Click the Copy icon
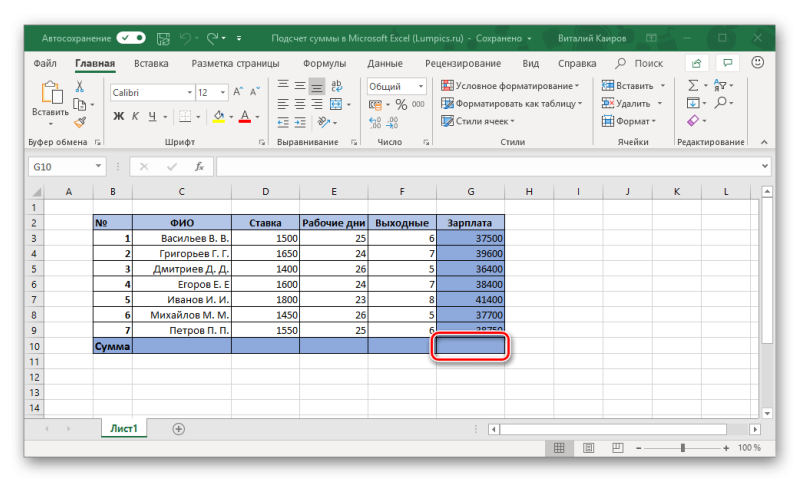800x482 pixels. click(80, 105)
